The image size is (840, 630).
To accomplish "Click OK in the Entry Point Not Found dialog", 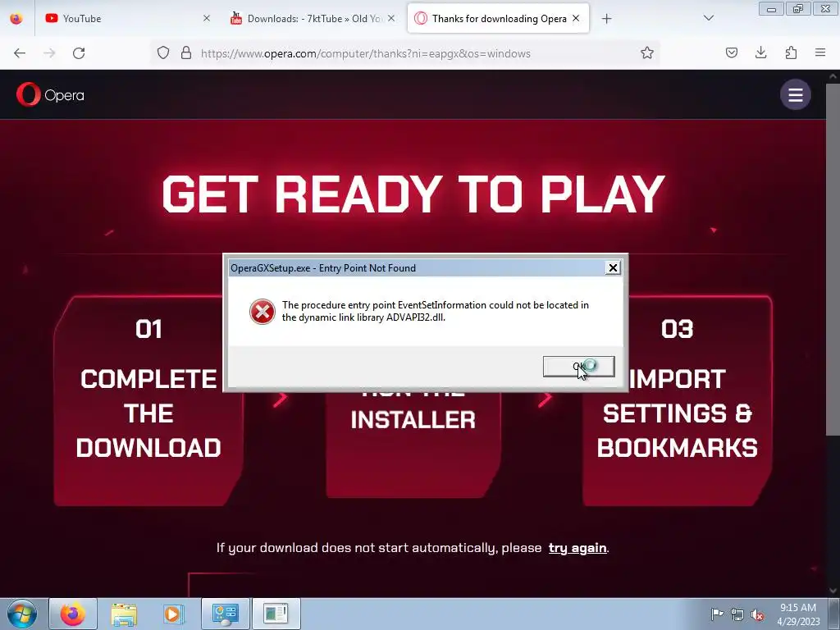I will (x=578, y=367).
